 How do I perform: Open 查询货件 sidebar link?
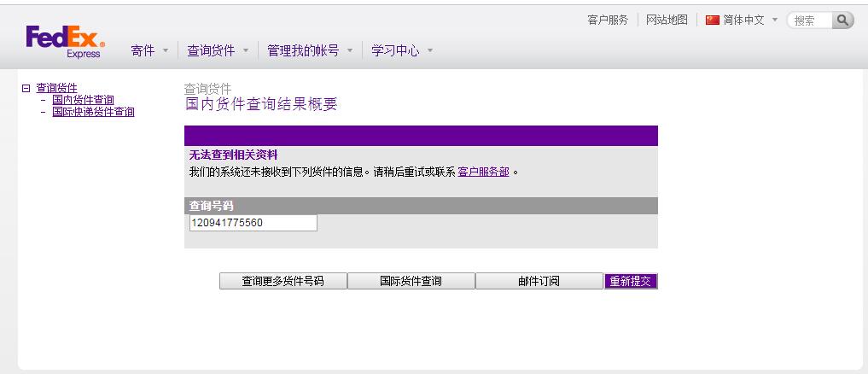(x=56, y=88)
